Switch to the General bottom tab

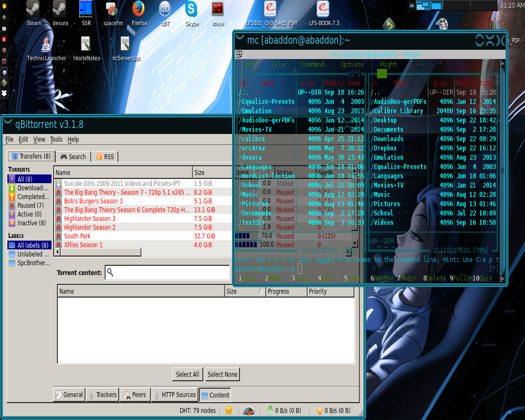coord(69,395)
